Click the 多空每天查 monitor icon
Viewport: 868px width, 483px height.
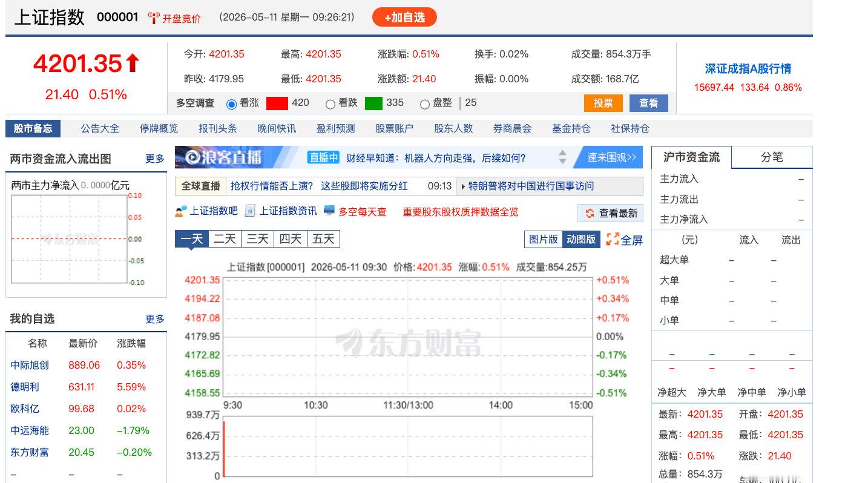(x=329, y=211)
